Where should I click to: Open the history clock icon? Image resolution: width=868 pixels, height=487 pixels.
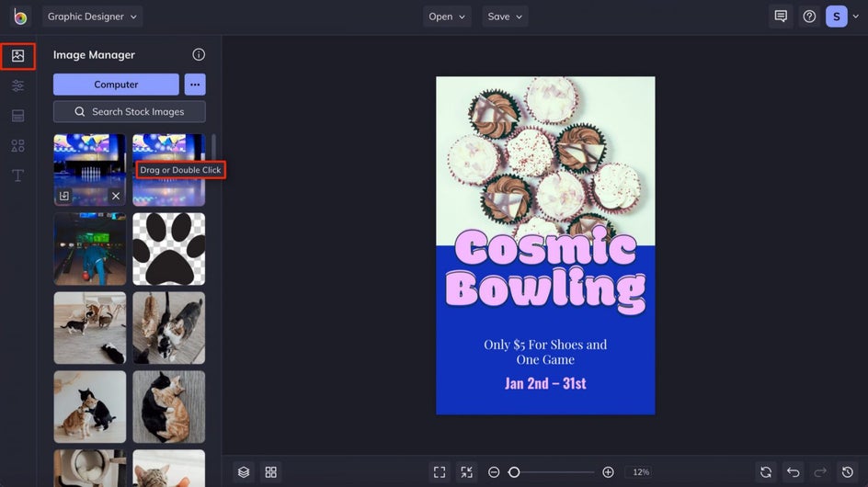(847, 472)
